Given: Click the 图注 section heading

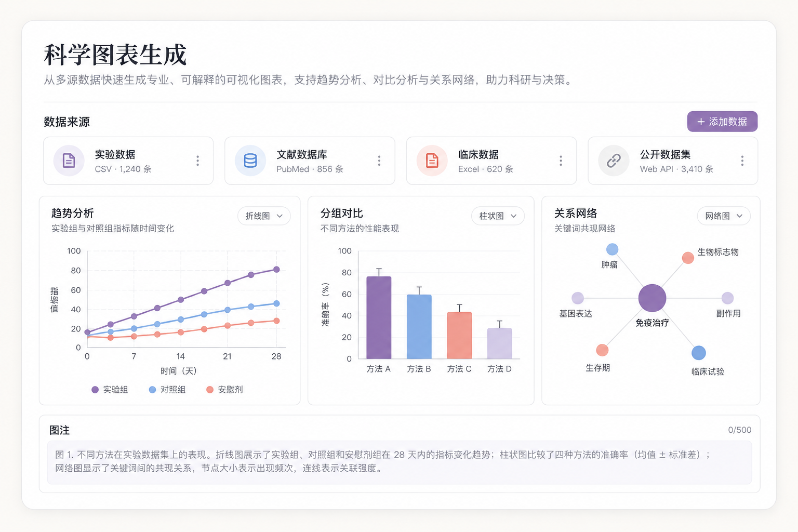Looking at the screenshot, I should [x=59, y=430].
